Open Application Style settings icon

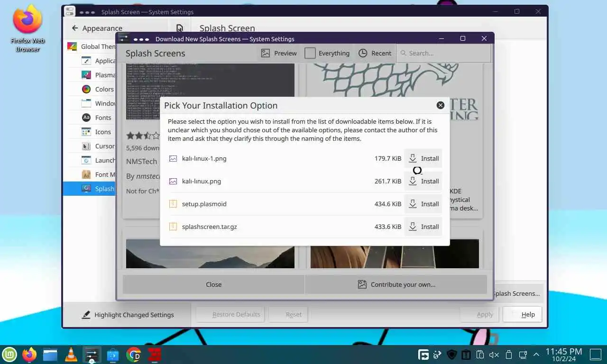(86, 61)
